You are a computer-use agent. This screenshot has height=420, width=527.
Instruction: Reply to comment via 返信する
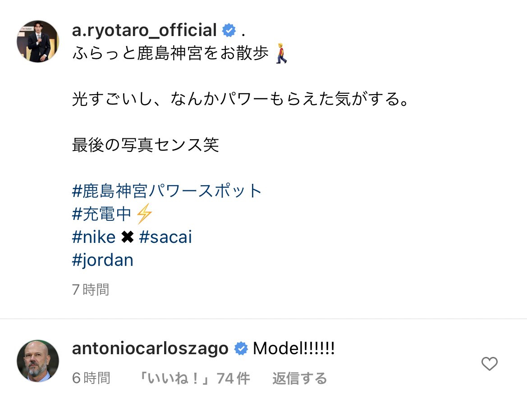pos(299,379)
